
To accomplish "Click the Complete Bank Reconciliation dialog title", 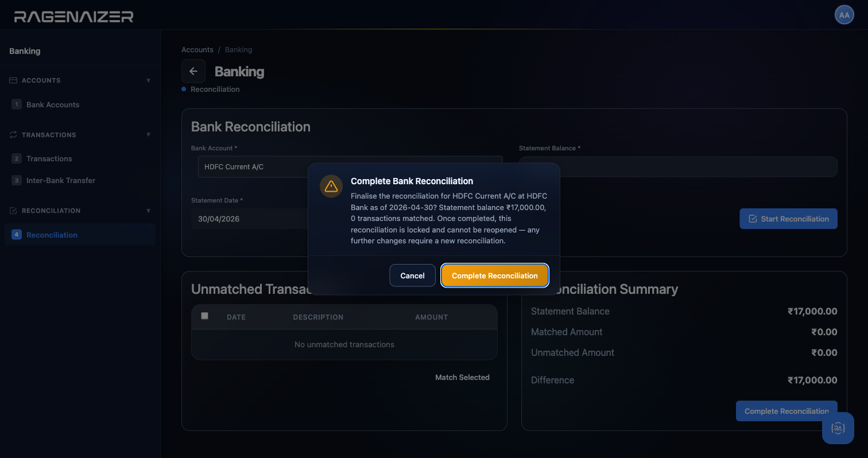I will tap(412, 181).
